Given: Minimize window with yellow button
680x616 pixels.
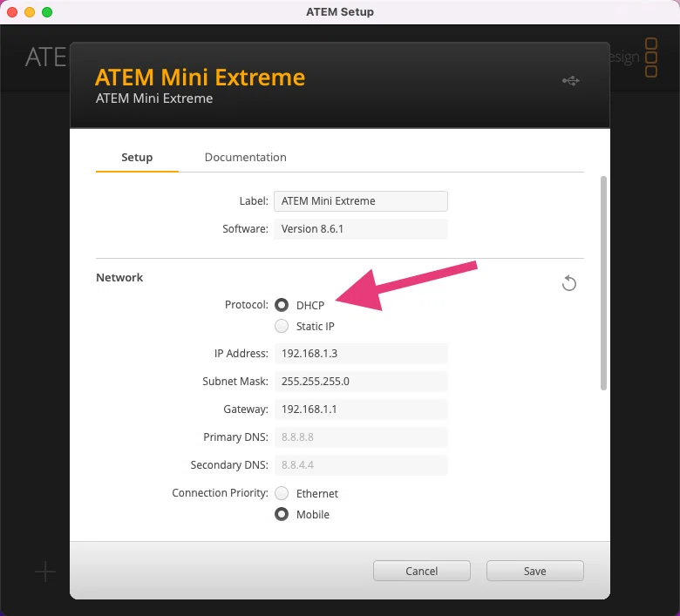Looking at the screenshot, I should coord(30,12).
